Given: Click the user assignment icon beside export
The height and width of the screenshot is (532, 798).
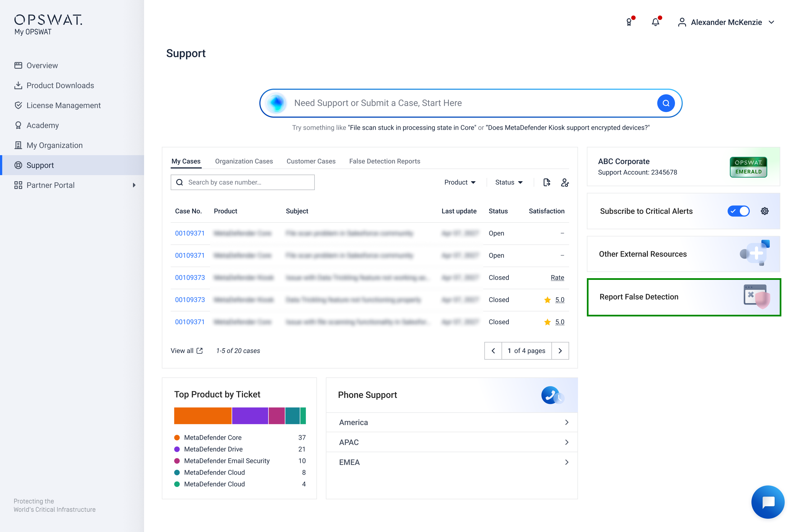Looking at the screenshot, I should click(565, 183).
